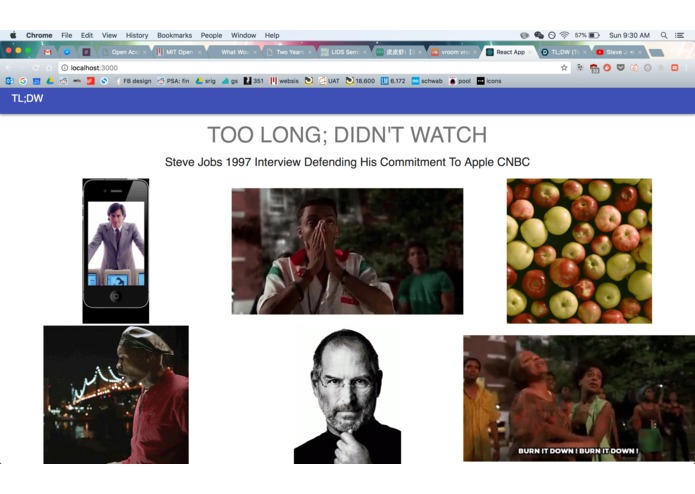This screenshot has width=695, height=494.
Task: Open the pool bookmark
Action: coord(460,81)
